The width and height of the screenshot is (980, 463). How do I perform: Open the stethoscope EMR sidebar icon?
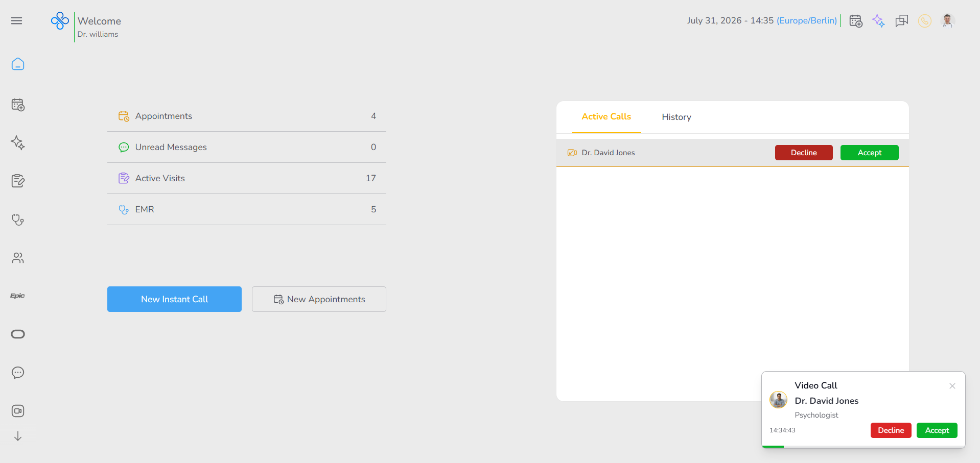point(18,220)
